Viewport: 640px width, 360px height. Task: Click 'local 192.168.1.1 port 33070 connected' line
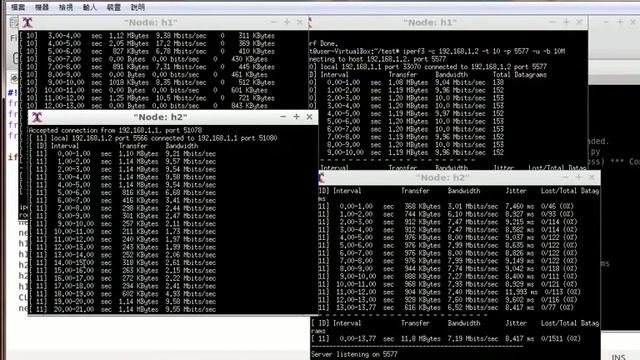pos(428,67)
